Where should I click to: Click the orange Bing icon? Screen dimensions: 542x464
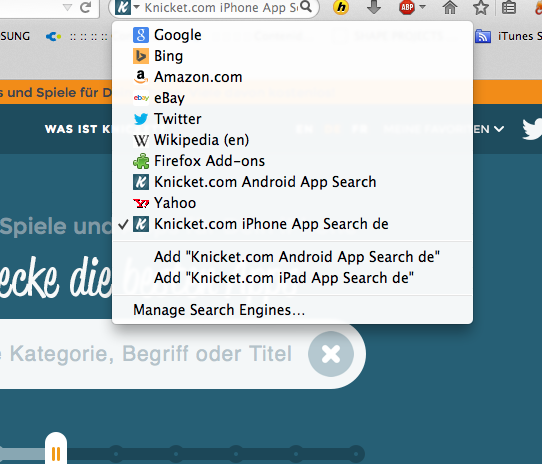(141, 56)
